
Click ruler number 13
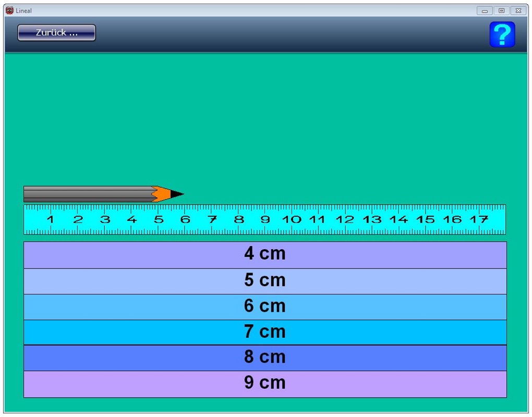(372, 219)
